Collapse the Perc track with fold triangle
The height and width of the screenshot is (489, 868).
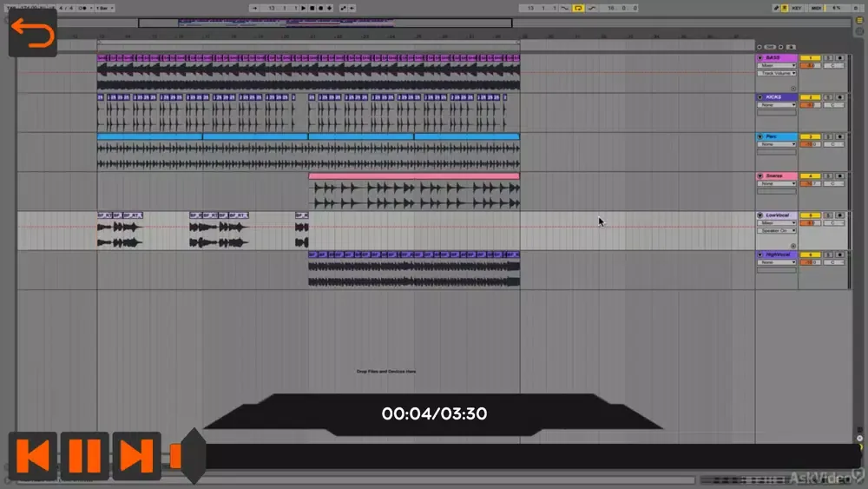pyautogui.click(x=760, y=136)
